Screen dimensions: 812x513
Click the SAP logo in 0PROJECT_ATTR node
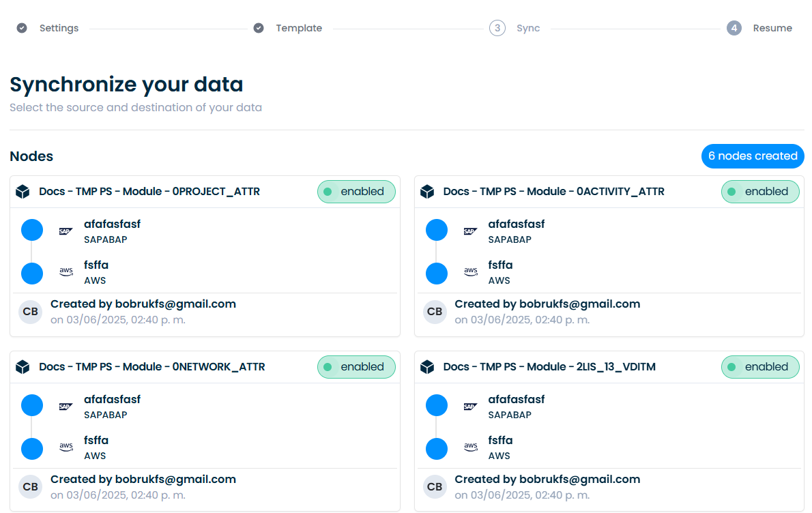(x=66, y=231)
